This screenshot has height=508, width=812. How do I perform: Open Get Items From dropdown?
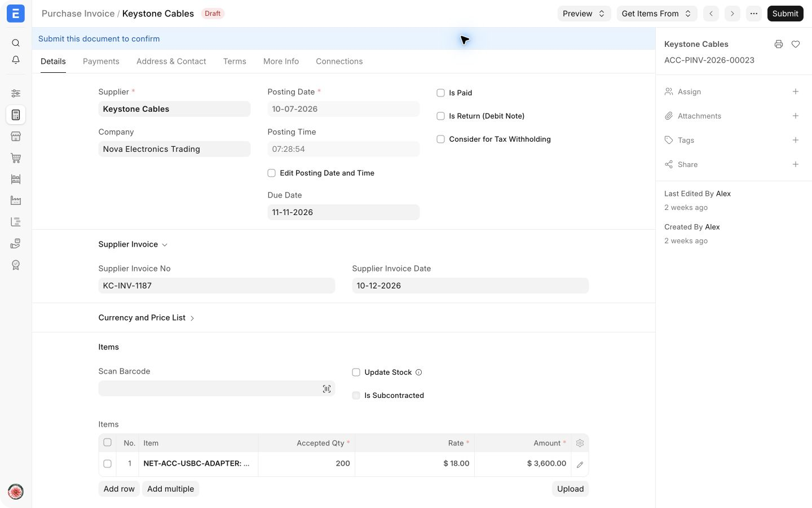(657, 14)
